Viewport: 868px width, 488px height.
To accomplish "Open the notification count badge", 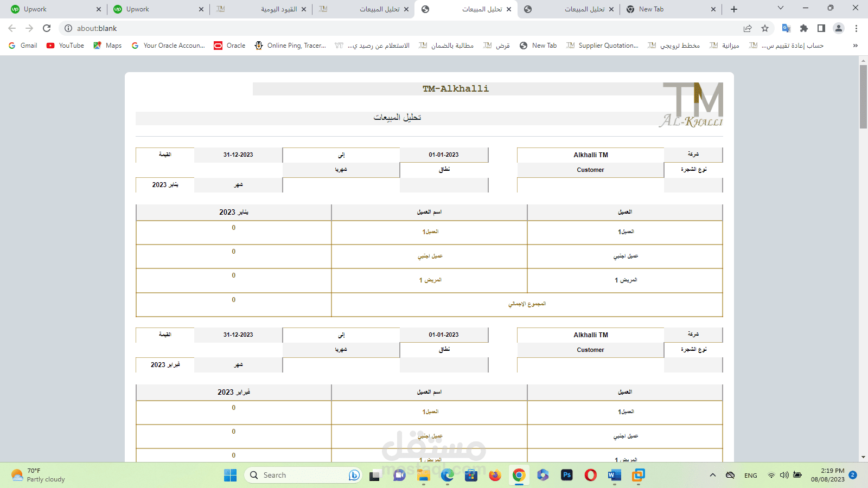I will [853, 475].
